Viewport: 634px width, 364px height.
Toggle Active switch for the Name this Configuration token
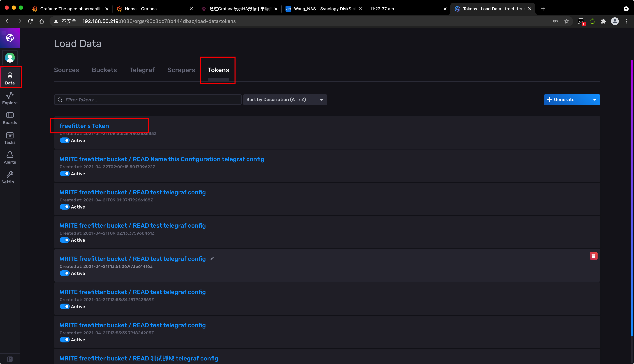coord(65,174)
